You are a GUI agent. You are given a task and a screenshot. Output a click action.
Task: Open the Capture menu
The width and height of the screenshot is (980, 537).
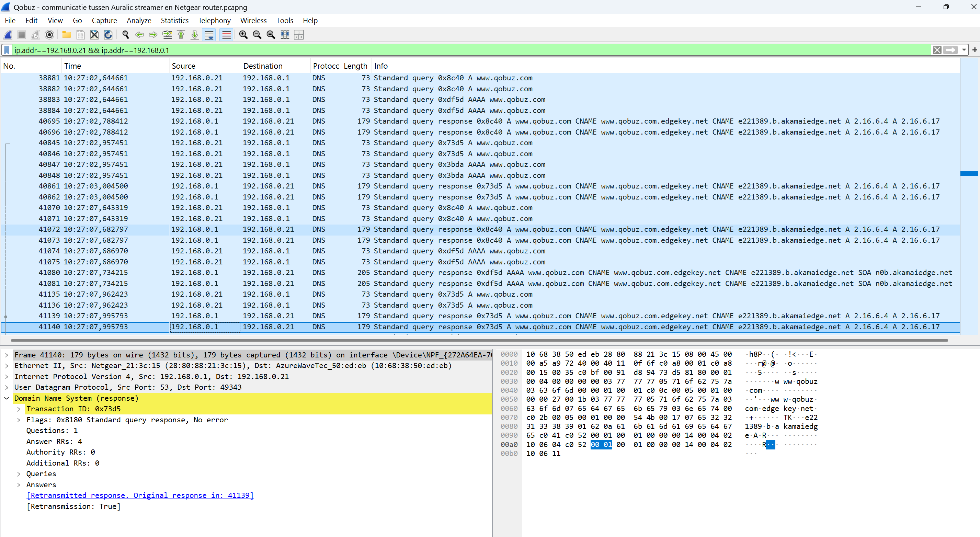click(x=104, y=21)
